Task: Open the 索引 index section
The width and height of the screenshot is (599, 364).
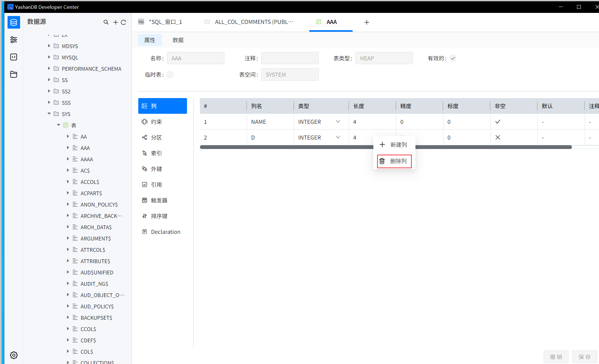Action: pos(162,153)
